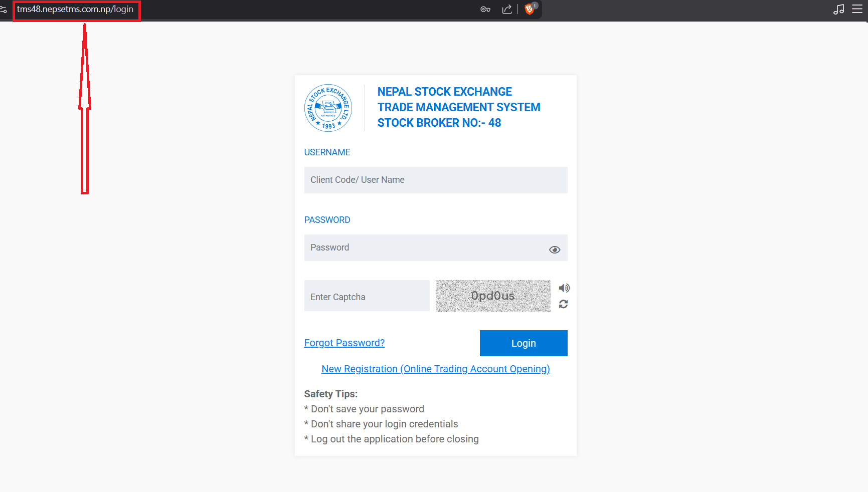This screenshot has width=868, height=492.
Task: Click the share page icon in address bar
Action: (x=507, y=10)
